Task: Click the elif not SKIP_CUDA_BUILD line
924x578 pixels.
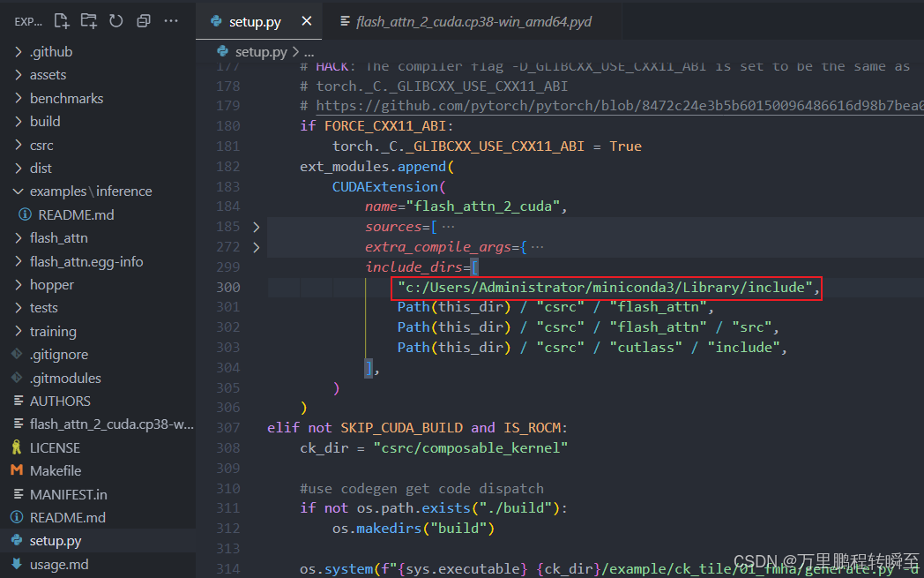Action: [x=417, y=428]
